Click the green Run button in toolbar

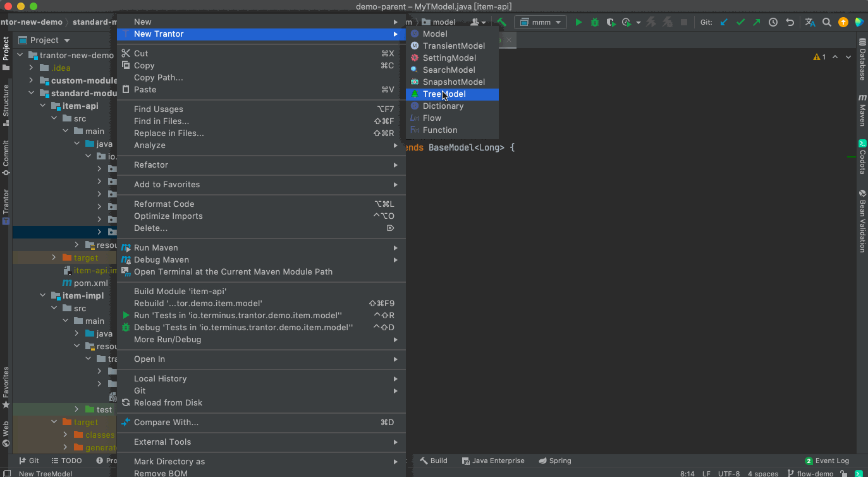[578, 22]
